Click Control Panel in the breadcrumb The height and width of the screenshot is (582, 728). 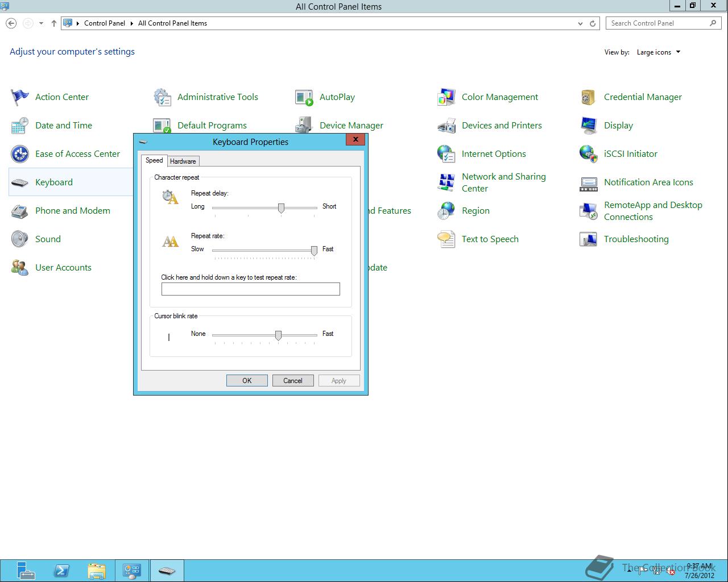(105, 23)
